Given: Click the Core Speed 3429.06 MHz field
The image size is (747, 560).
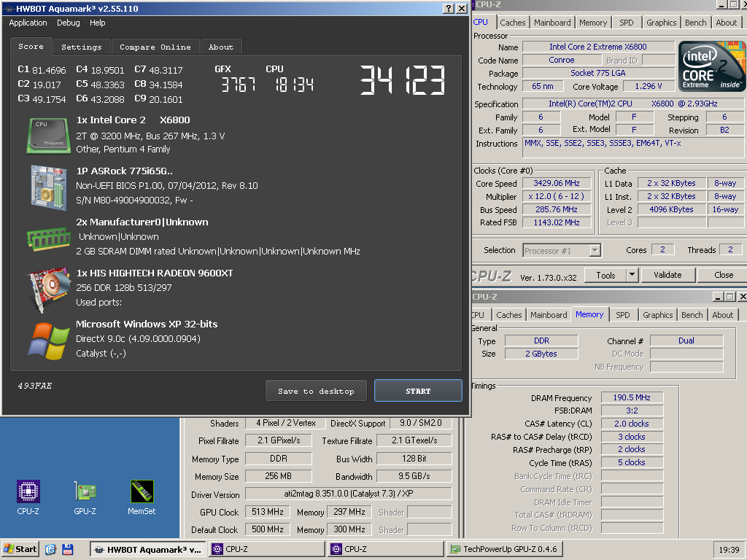Looking at the screenshot, I should 557,183.
